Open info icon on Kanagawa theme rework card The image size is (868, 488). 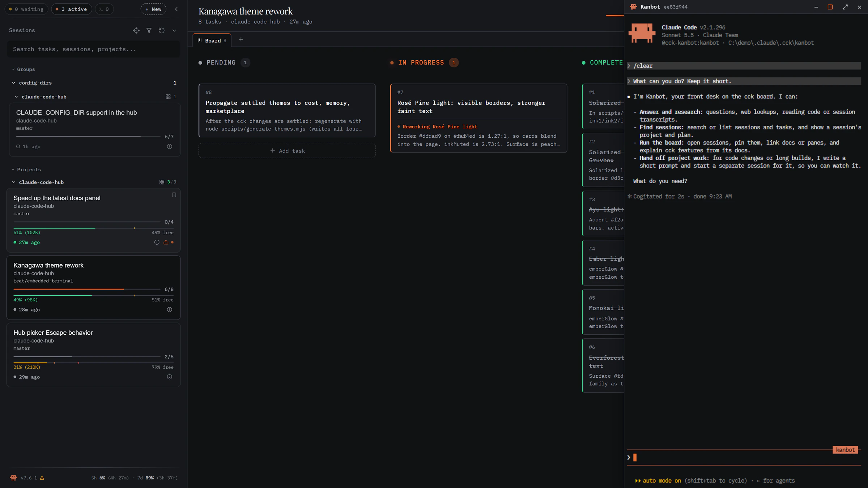coord(169,309)
